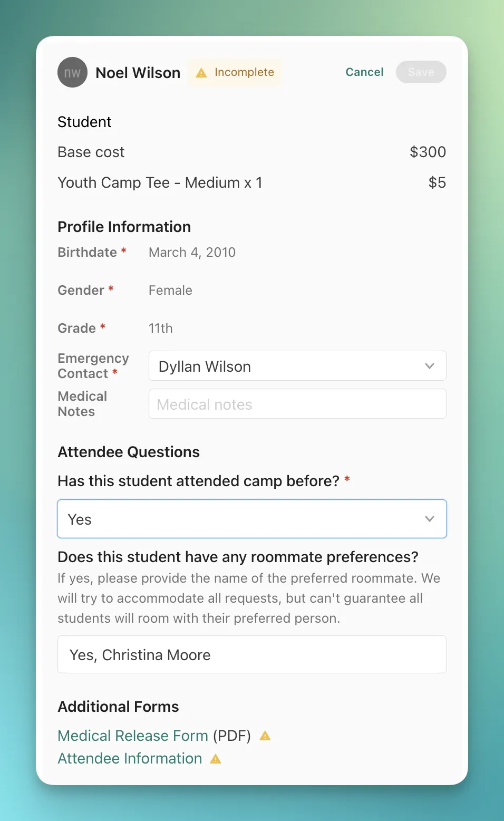
Task: Focus the Medical notes text field
Action: click(297, 404)
